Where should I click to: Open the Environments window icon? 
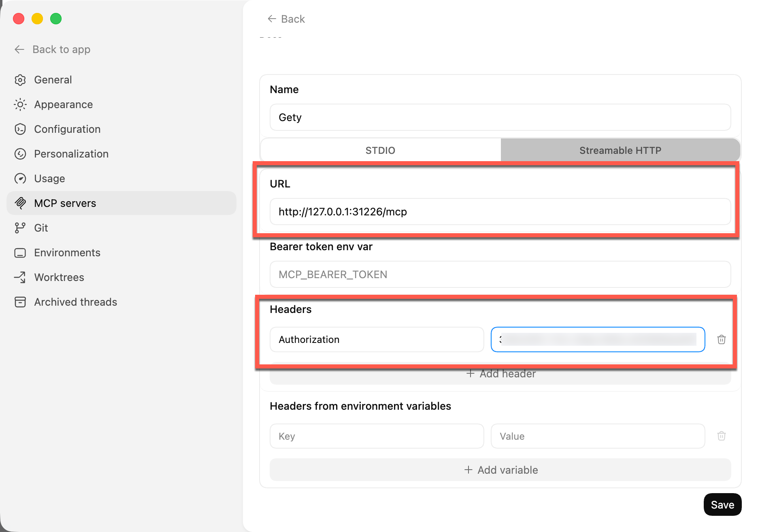pyautogui.click(x=19, y=253)
